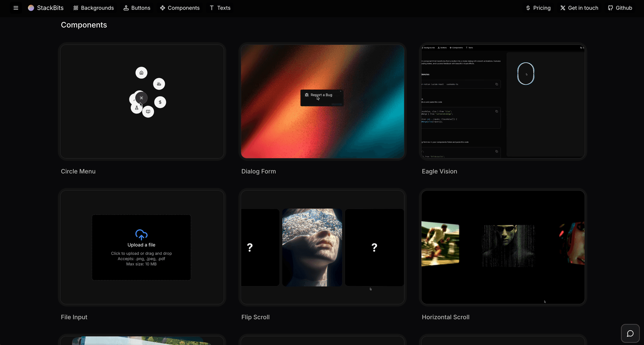The width and height of the screenshot is (644, 345).
Task: Click the projector icon in Circle Menu
Action: coord(159,84)
